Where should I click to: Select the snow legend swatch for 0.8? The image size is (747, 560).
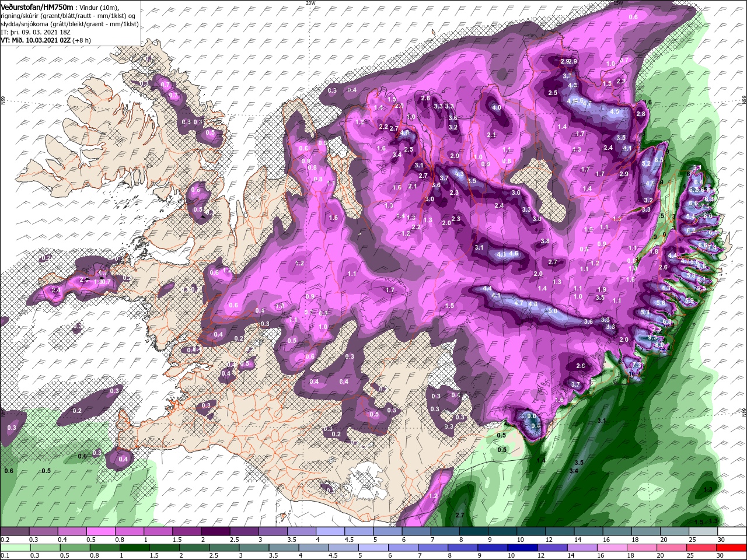[x=128, y=531]
